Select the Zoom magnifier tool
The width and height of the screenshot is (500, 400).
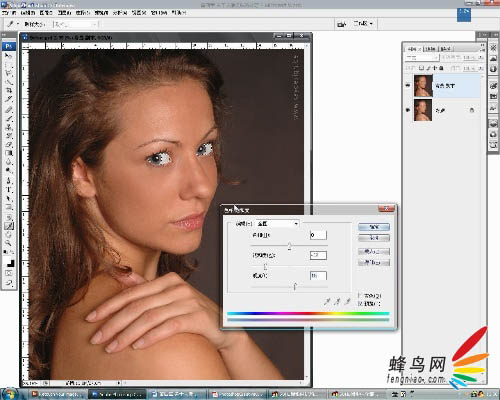(9, 243)
